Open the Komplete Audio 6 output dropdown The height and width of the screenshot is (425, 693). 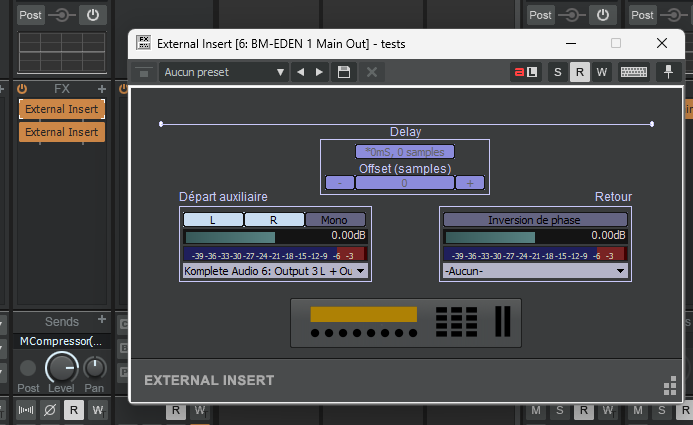pyautogui.click(x=274, y=271)
